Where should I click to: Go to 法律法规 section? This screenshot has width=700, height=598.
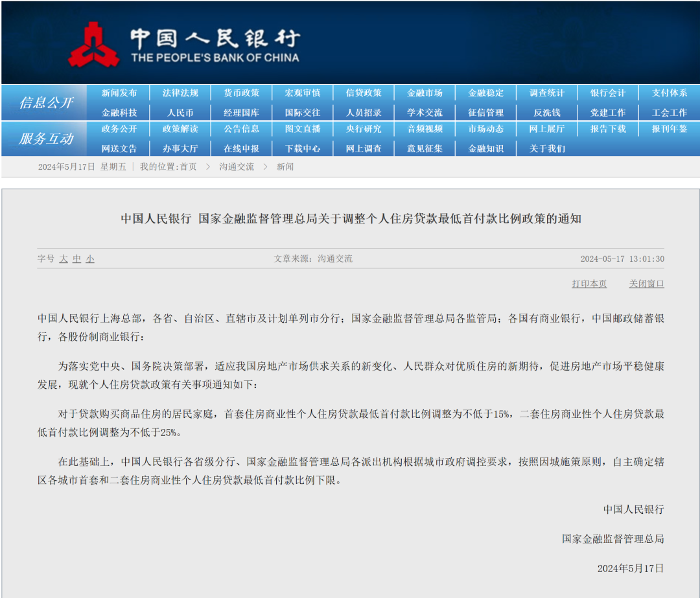[x=180, y=93]
